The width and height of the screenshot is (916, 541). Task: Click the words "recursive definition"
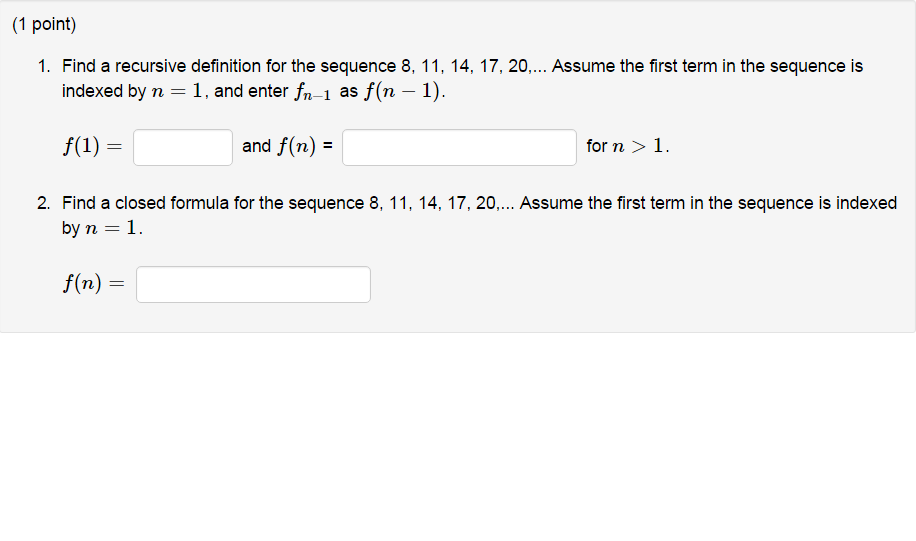(188, 66)
